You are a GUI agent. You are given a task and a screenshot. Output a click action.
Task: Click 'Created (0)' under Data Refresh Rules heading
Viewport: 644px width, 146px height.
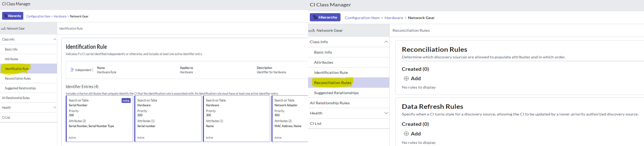pyautogui.click(x=415, y=124)
